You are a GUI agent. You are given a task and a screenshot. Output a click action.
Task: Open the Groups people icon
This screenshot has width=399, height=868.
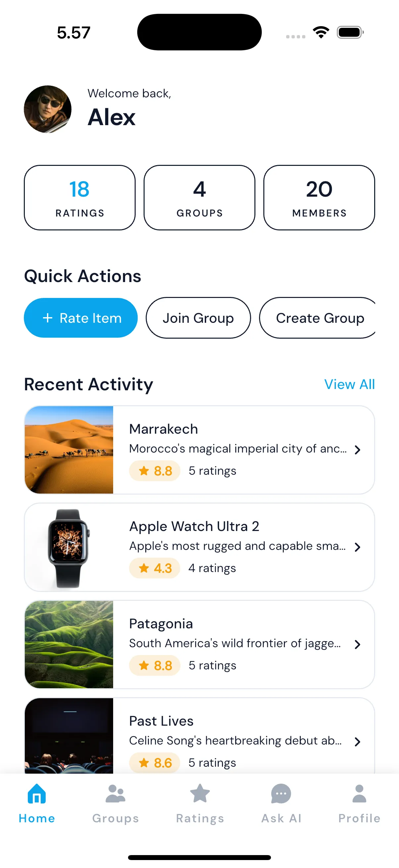pyautogui.click(x=115, y=794)
